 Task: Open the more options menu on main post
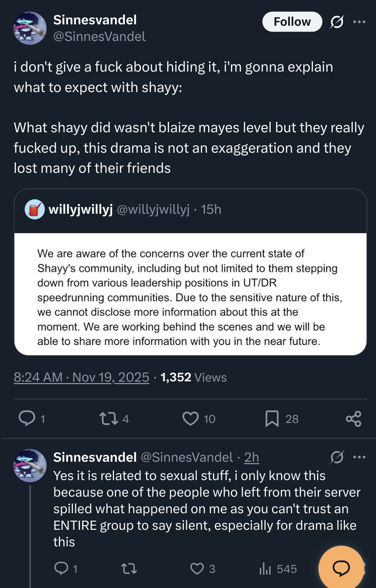359,22
